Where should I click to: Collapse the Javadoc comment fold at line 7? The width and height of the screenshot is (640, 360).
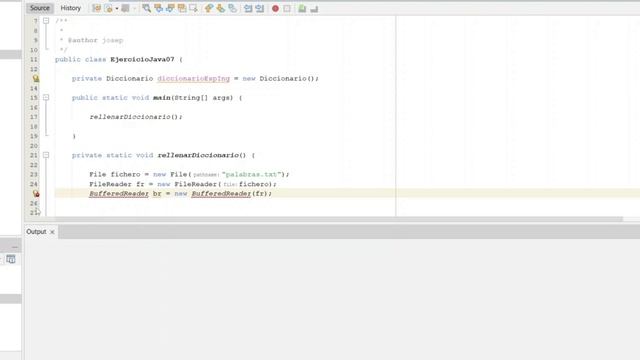tap(46, 20)
